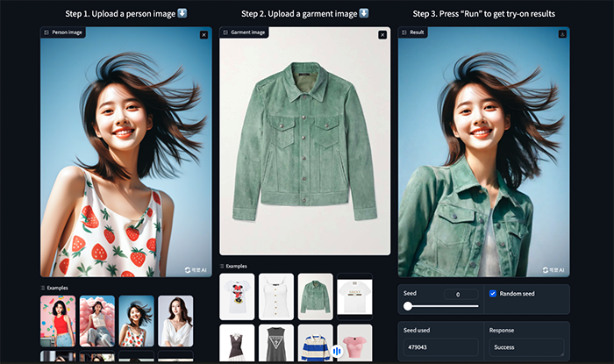Choose the Minnie Mouse t-shirt garment example
The height and width of the screenshot is (364, 614).
[x=237, y=296]
